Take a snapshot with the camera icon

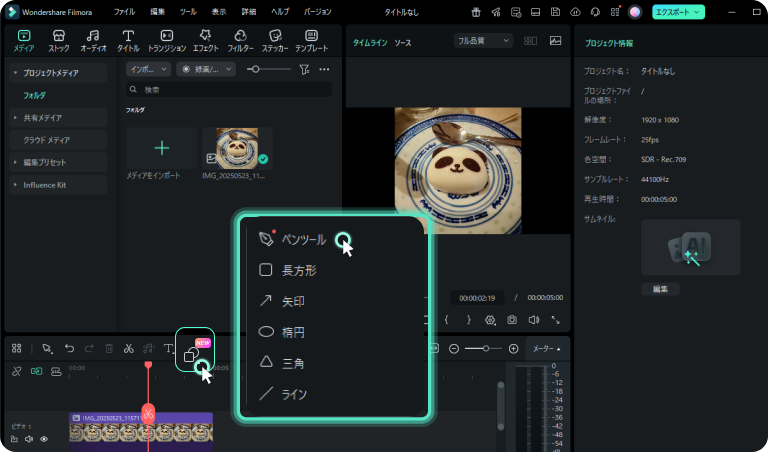coord(511,320)
